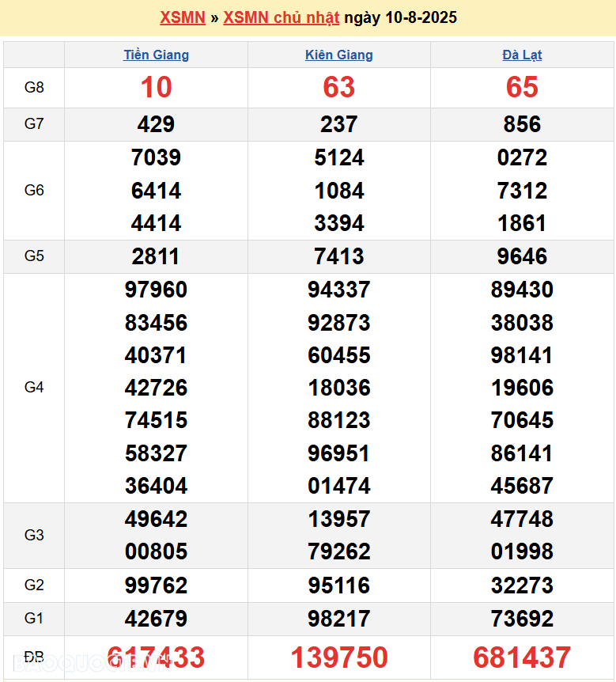Select Đà Lạt G8 result 65
This screenshot has height=682, width=616.
(522, 88)
